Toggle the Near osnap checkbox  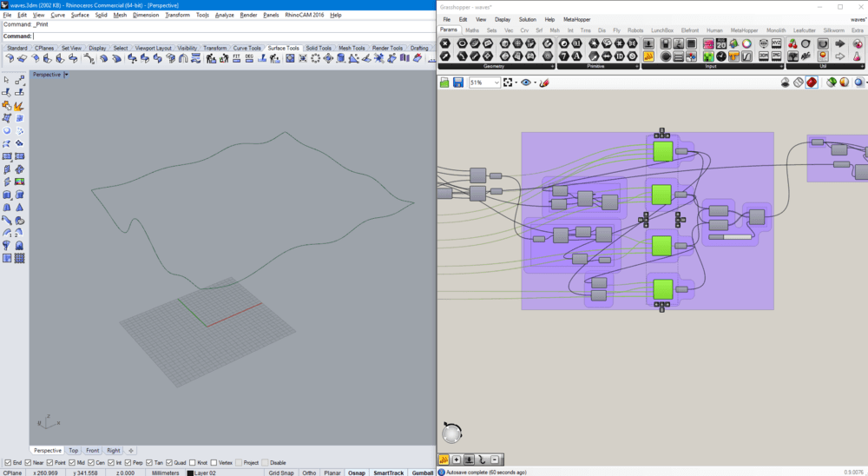[x=28, y=462]
